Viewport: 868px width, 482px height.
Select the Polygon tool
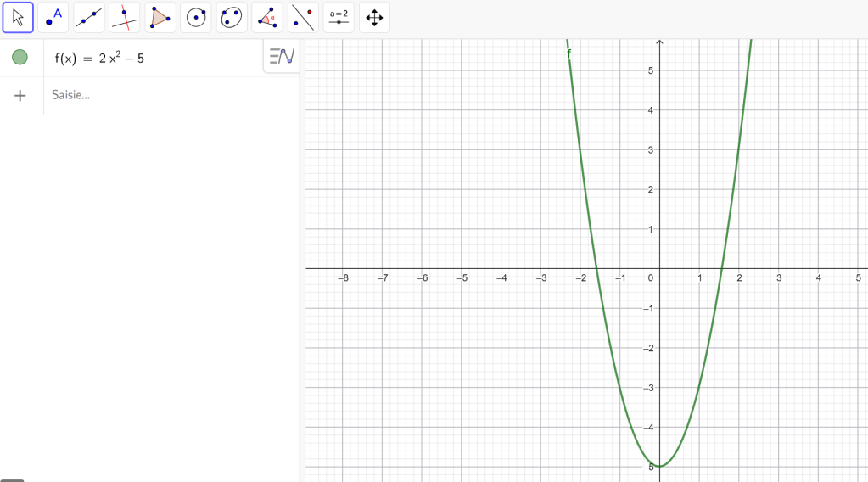point(160,17)
